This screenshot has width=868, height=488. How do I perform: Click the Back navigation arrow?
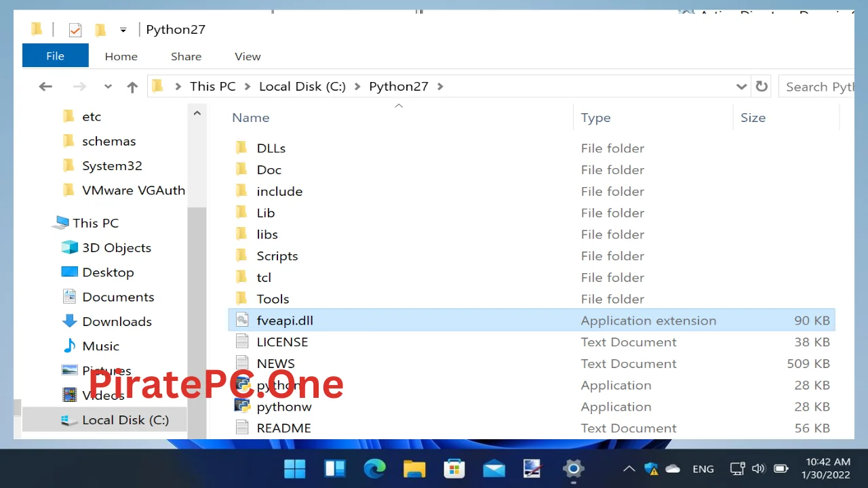[45, 87]
